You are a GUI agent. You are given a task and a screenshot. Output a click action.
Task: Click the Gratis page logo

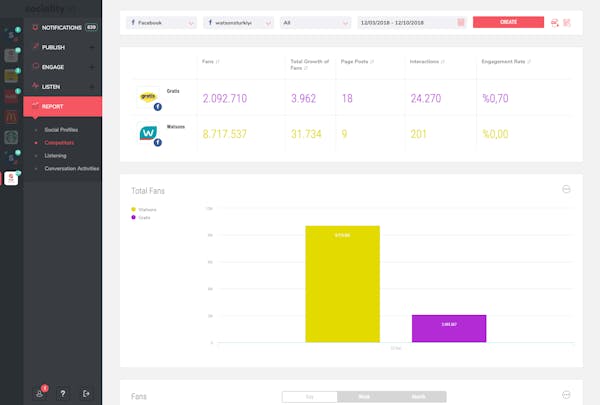tap(148, 97)
